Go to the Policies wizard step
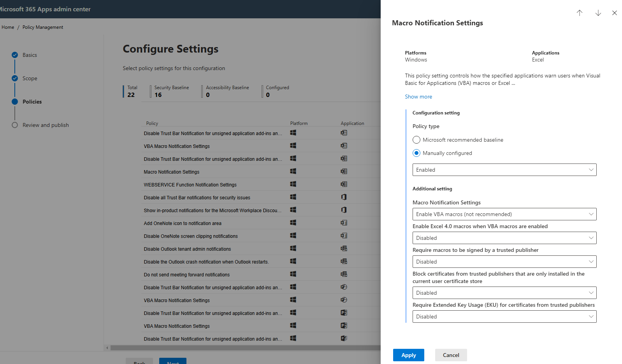 tap(32, 102)
